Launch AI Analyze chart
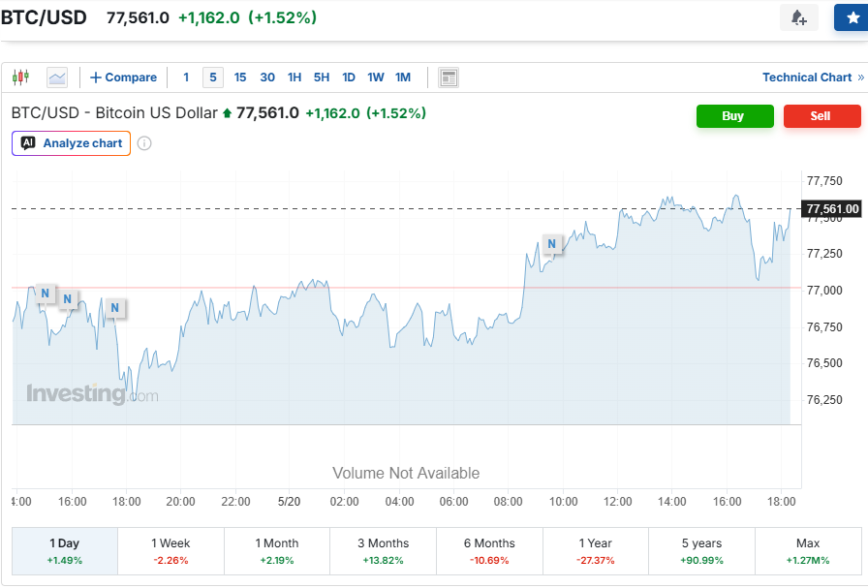868x588 pixels. (71, 143)
